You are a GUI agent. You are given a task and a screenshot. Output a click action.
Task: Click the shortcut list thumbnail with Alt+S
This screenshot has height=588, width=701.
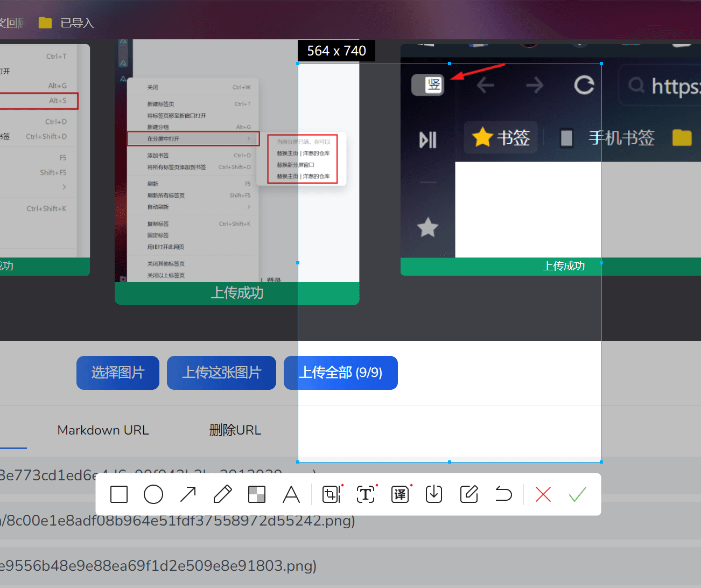tap(45, 160)
